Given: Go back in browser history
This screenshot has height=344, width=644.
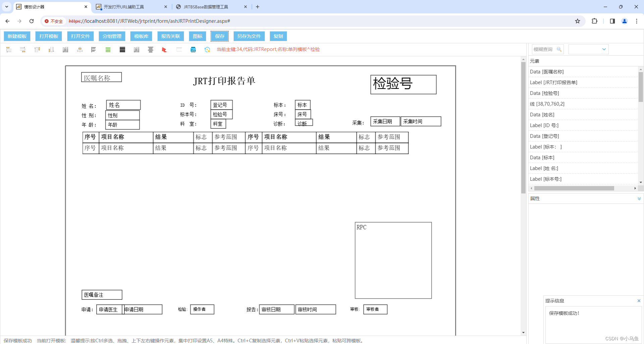Looking at the screenshot, I should (x=7, y=21).
